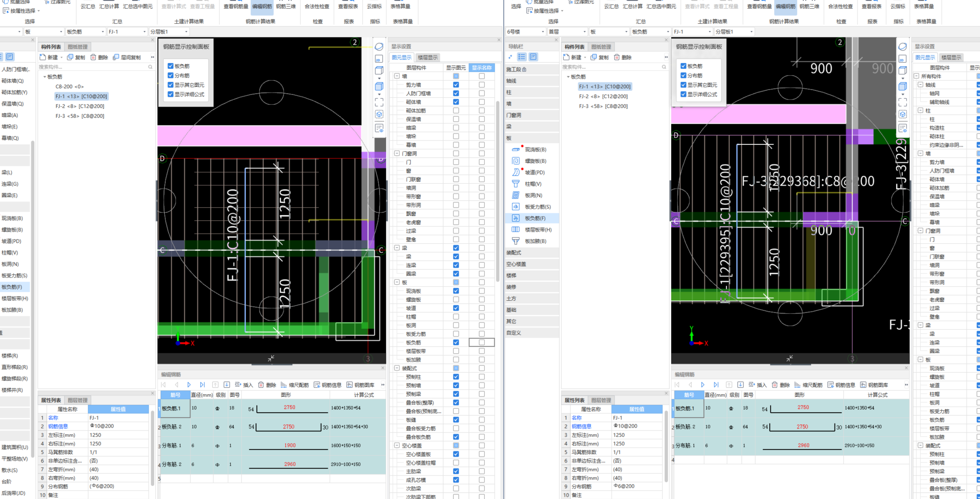Move rebar row down in left window editor
The width and height of the screenshot is (980, 499).
point(227,385)
